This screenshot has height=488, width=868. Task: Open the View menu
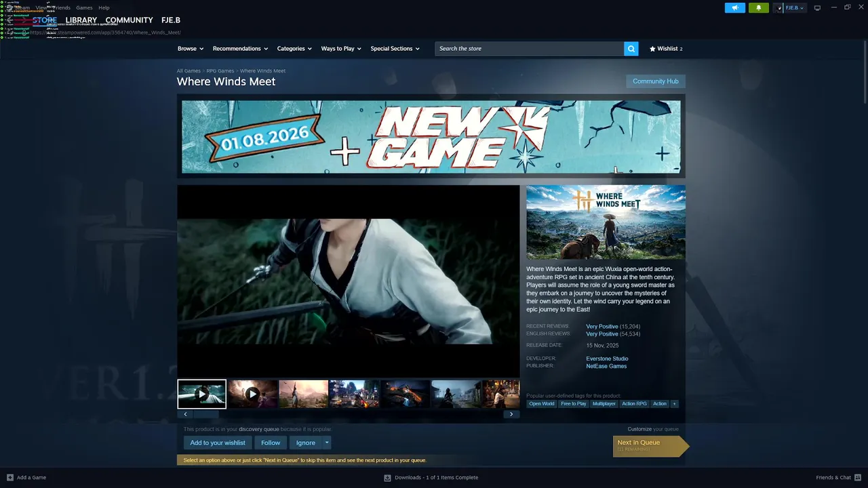tap(41, 7)
